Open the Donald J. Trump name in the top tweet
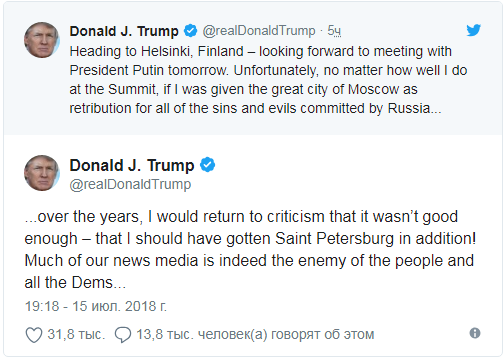 tap(124, 31)
